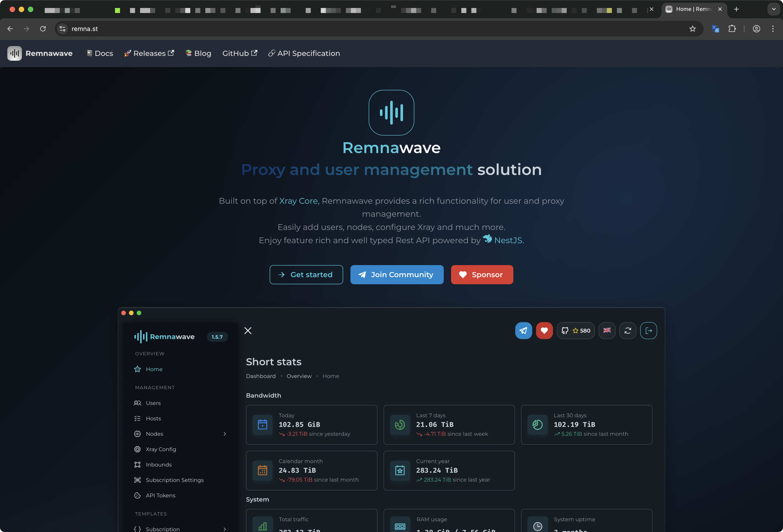Screen dimensions: 783x532
Task: Click the 21.06 TiB value
Action: 435,425
